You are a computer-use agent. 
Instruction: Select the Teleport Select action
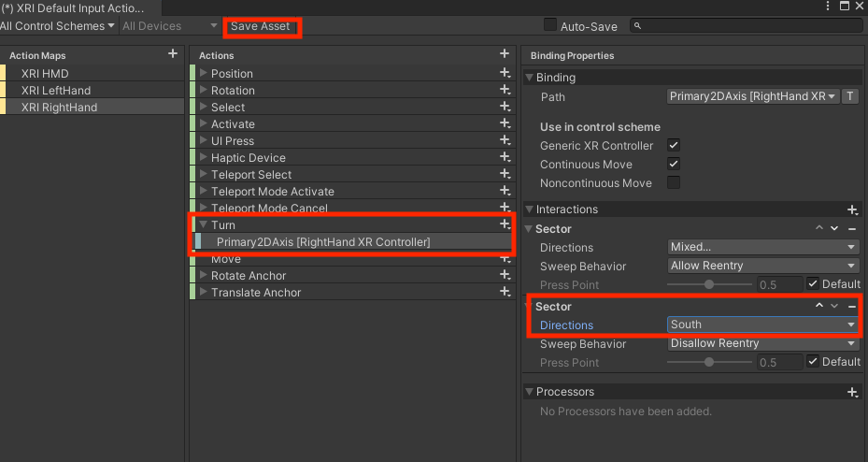(x=250, y=175)
